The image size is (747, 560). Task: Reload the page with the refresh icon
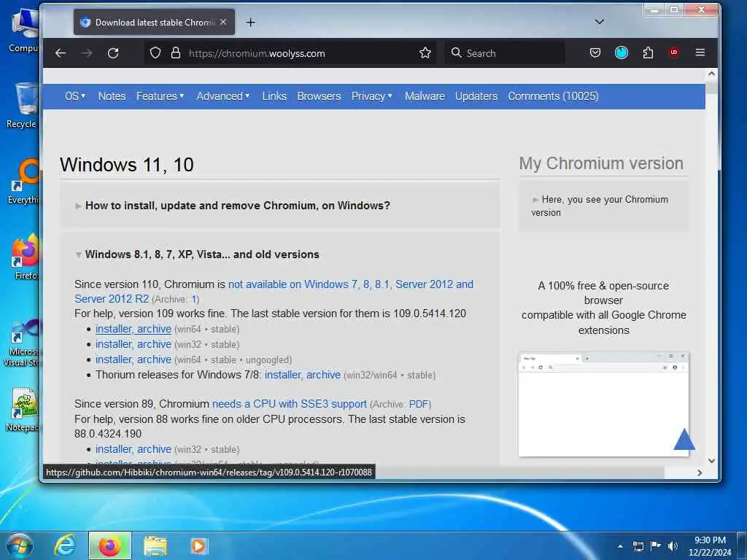point(113,52)
